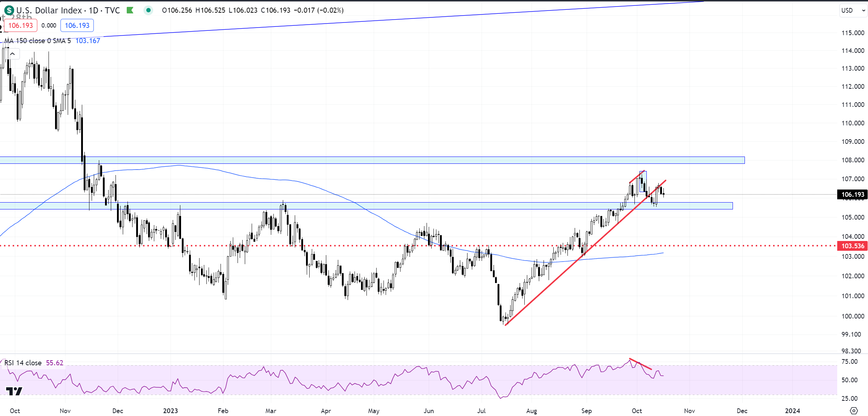
Task: Click the green flag icon
Action: [130, 11]
